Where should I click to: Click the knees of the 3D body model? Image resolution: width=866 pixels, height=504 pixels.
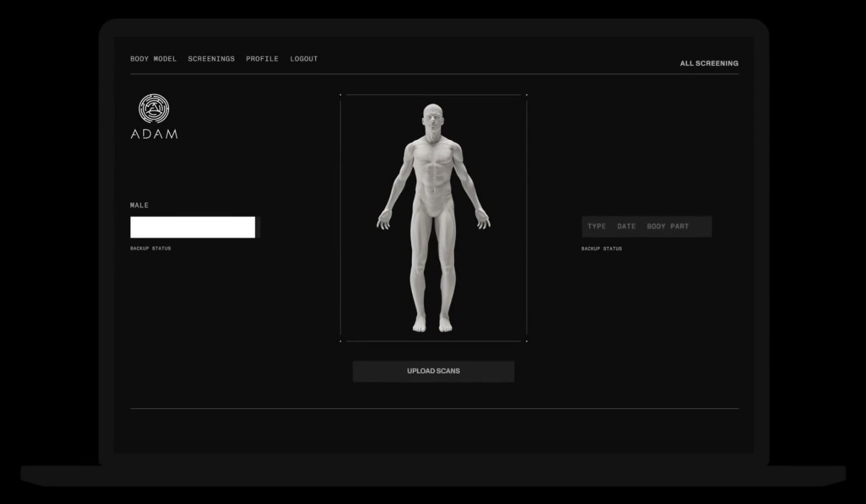pyautogui.click(x=433, y=264)
